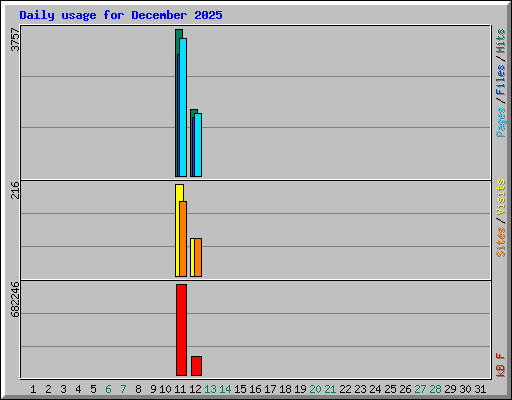Click the orange Sites bar for day 12
The width and height of the screenshot is (512, 400).
click(x=198, y=257)
